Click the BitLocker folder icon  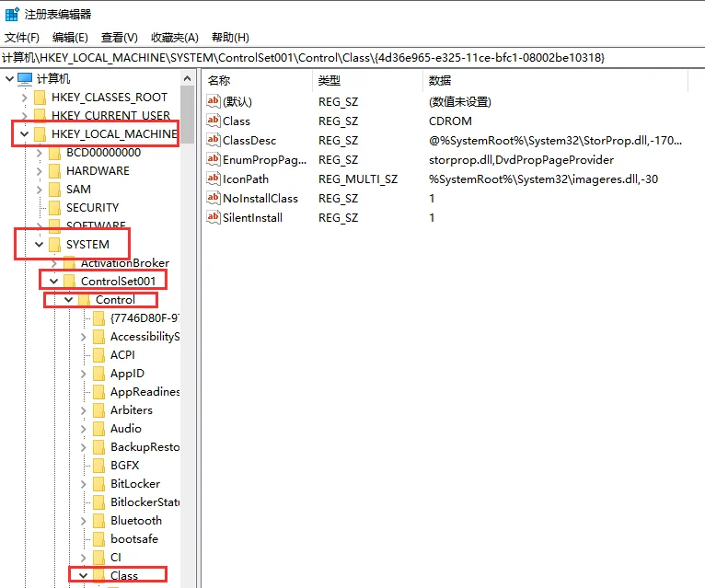pos(98,484)
